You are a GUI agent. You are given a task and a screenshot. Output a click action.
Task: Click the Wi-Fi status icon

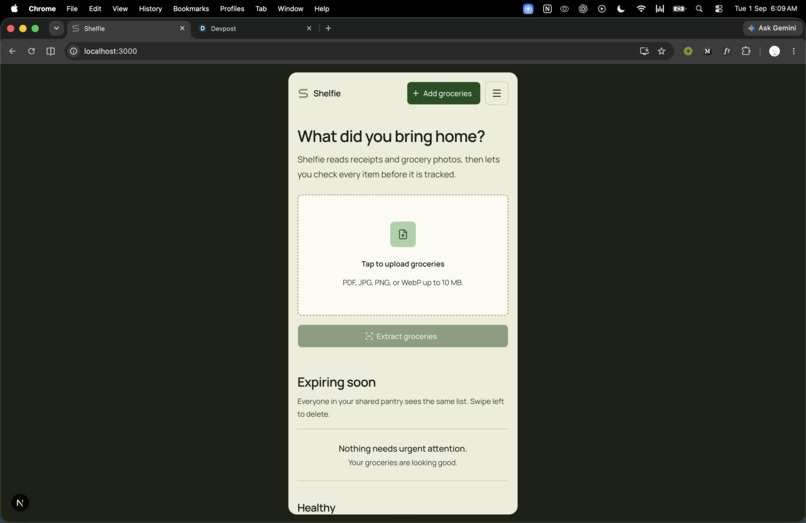pyautogui.click(x=641, y=8)
